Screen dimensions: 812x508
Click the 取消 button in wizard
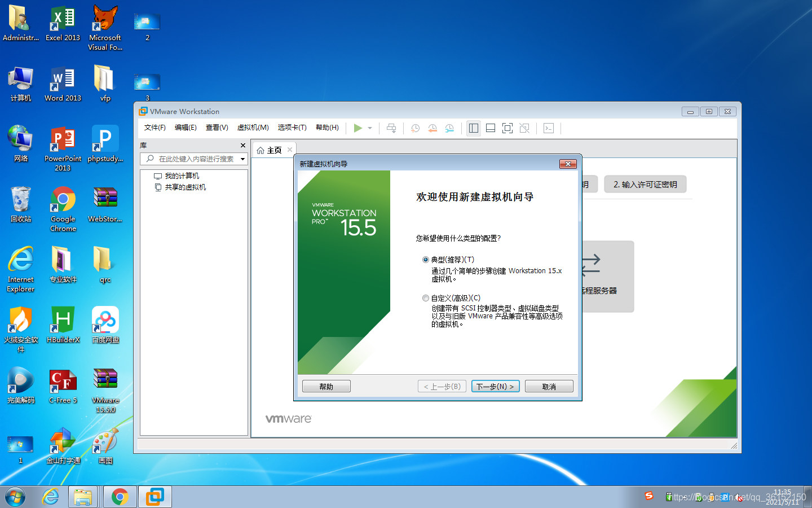pos(549,386)
